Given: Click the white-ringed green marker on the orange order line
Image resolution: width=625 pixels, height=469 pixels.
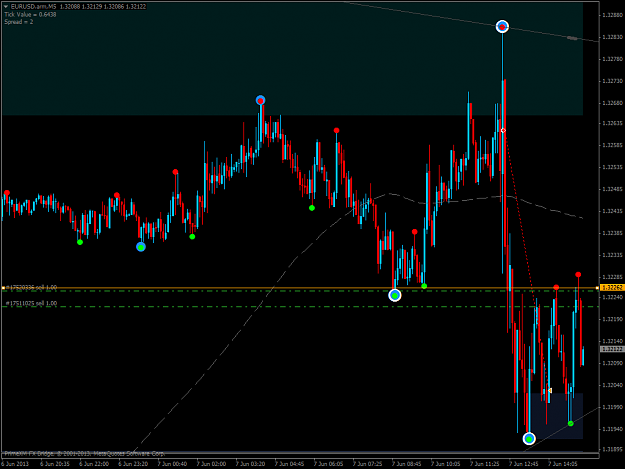Looking at the screenshot, I should [x=395, y=295].
